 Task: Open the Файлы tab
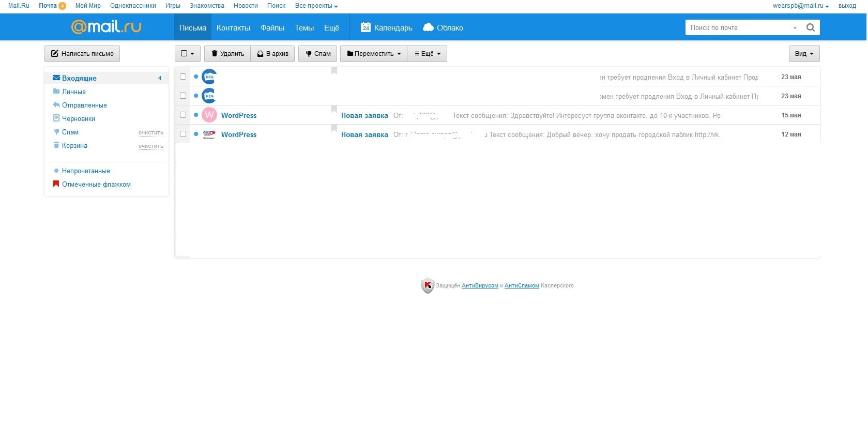point(272,28)
